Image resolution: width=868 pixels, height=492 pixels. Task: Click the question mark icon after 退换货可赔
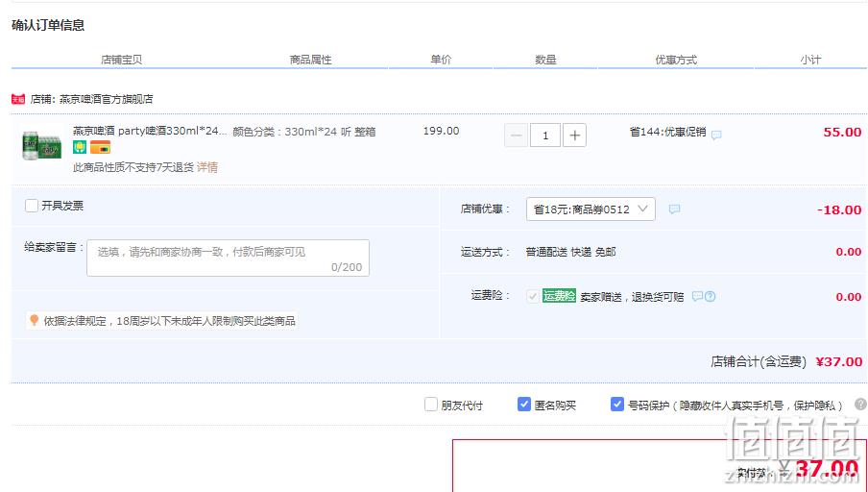tap(711, 296)
